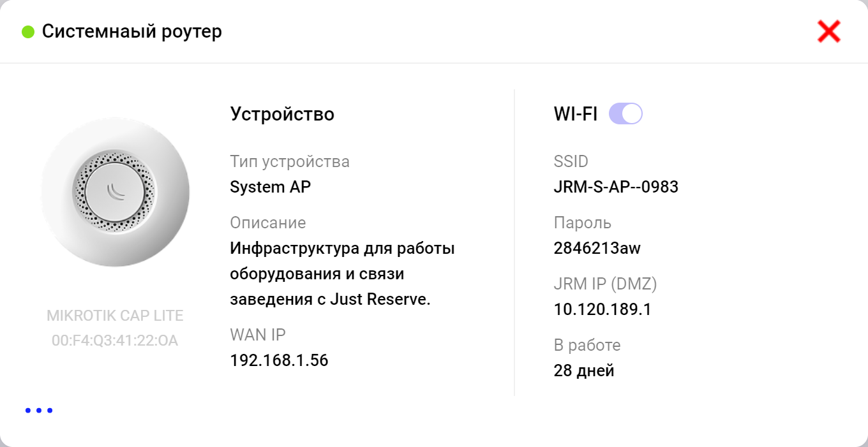Click the Устройство section heading
This screenshot has width=868, height=447.
tap(282, 114)
